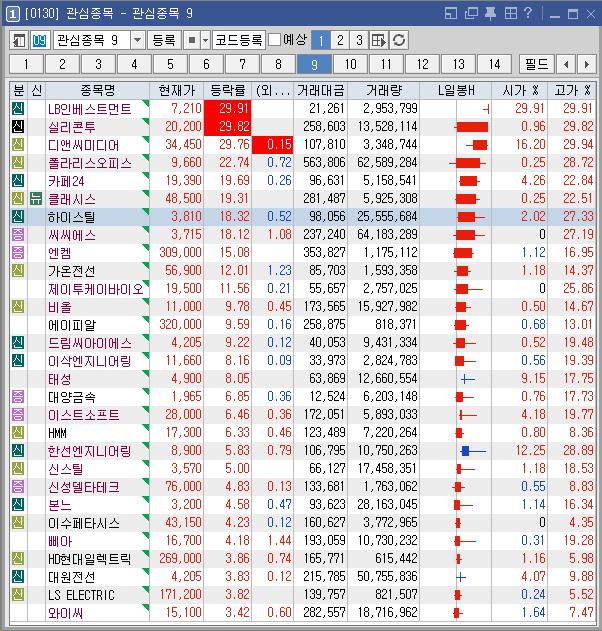The width and height of the screenshot is (602, 631).
Task: Click the 등록 button
Action: (164, 40)
